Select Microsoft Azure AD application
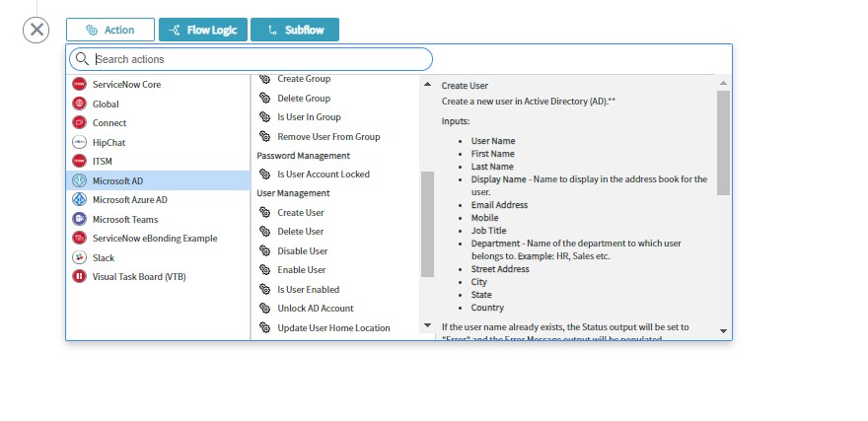This screenshot has height=421, width=868. 159,200
